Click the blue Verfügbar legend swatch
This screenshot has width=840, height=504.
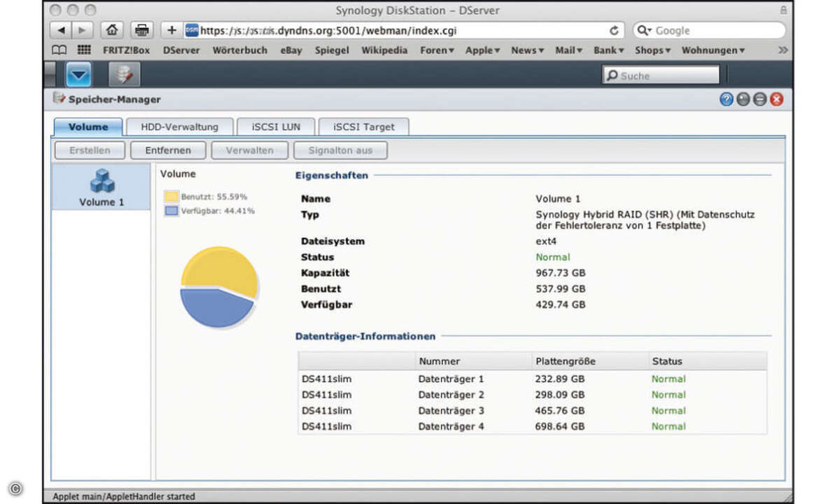(x=171, y=211)
